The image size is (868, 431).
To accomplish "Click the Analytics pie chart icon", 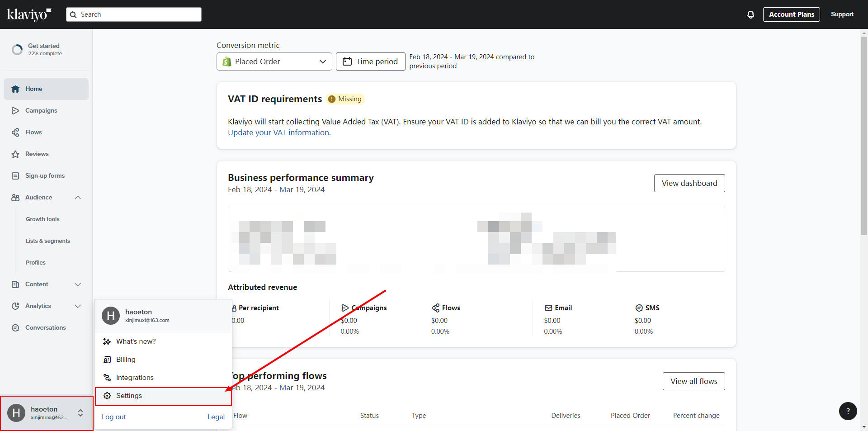I will (15, 306).
